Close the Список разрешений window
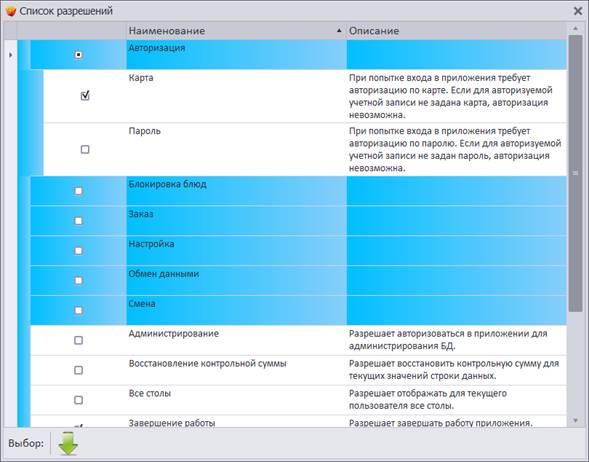The height and width of the screenshot is (462, 589). tap(578, 11)
